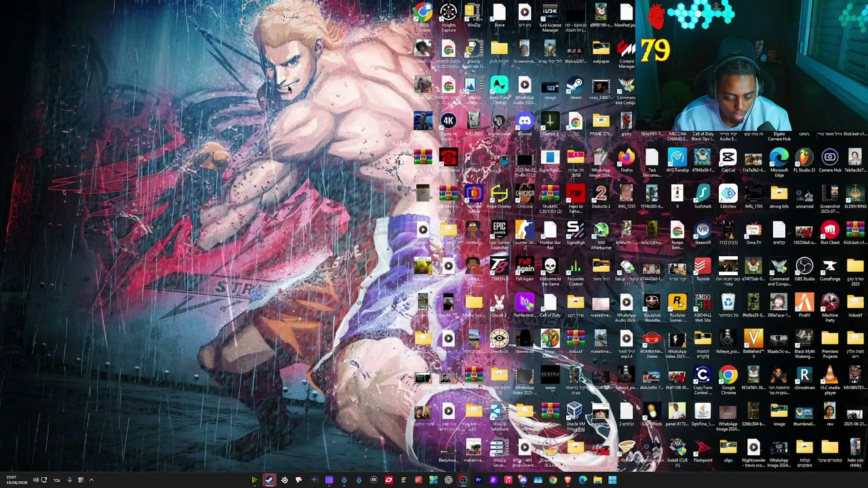Open SteamVR desktop shortcut
The image size is (868, 488).
pyautogui.click(x=703, y=235)
